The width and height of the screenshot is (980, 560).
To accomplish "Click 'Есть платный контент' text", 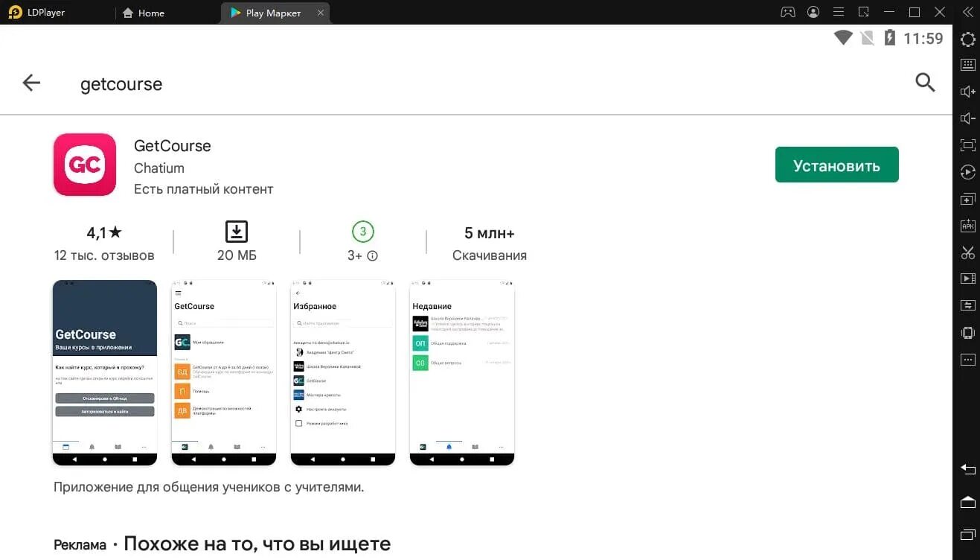I will (204, 189).
